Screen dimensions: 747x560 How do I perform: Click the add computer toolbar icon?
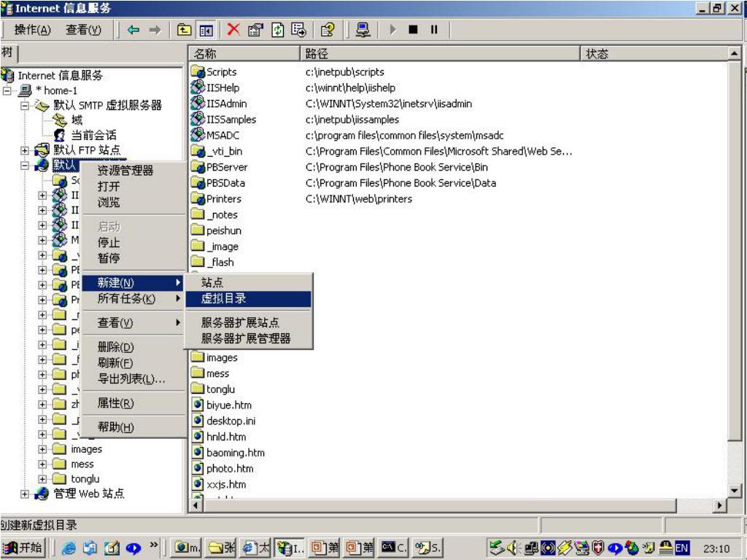point(363,30)
